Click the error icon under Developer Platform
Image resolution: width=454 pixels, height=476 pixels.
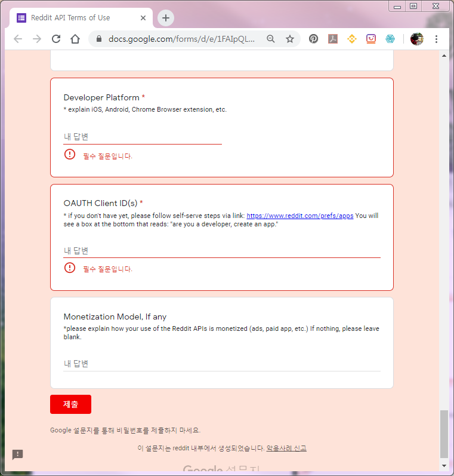(70, 154)
